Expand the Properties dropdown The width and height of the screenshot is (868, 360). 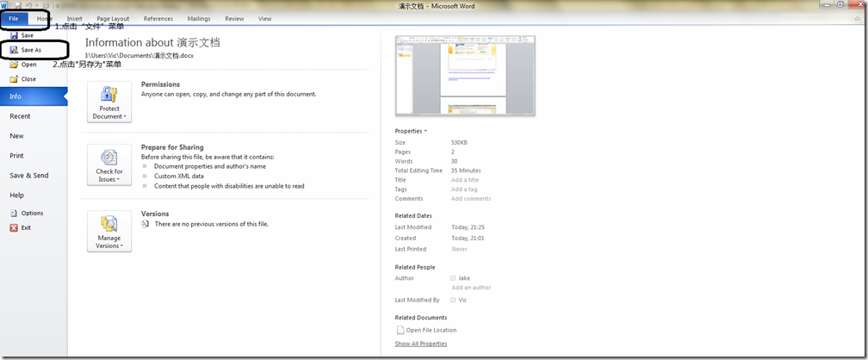411,131
